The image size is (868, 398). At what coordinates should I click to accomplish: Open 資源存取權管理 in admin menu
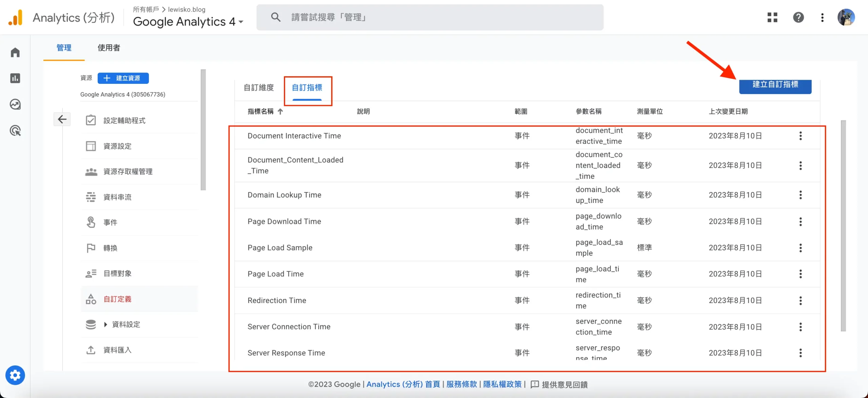(139, 171)
